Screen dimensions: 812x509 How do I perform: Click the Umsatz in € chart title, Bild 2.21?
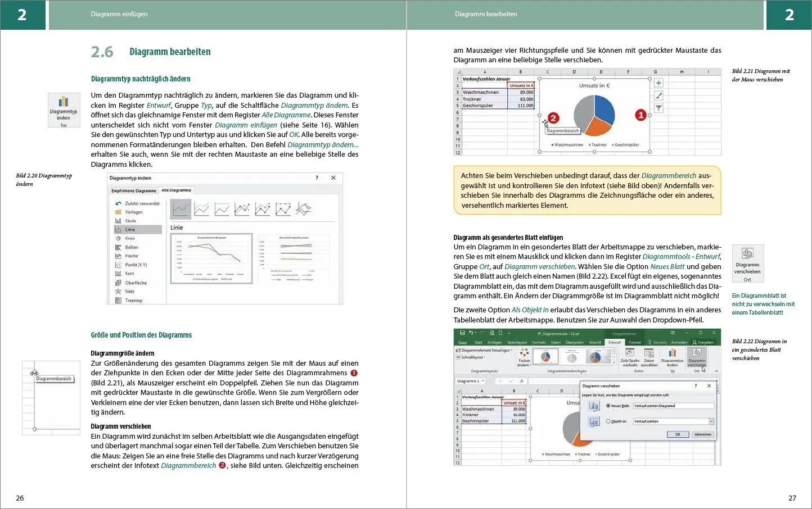(x=594, y=85)
